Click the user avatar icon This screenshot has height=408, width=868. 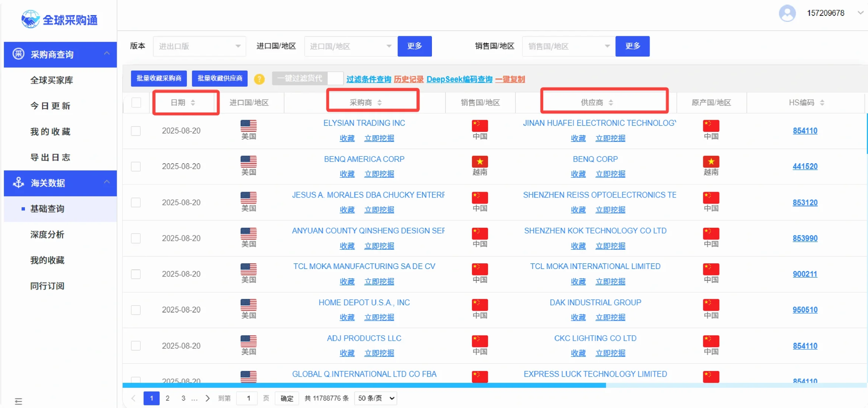[x=787, y=14]
